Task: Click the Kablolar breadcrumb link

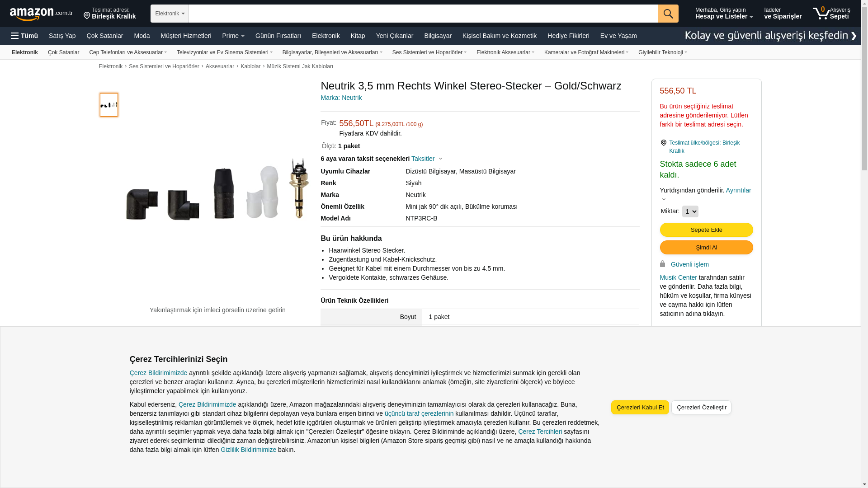Action: coord(250,66)
